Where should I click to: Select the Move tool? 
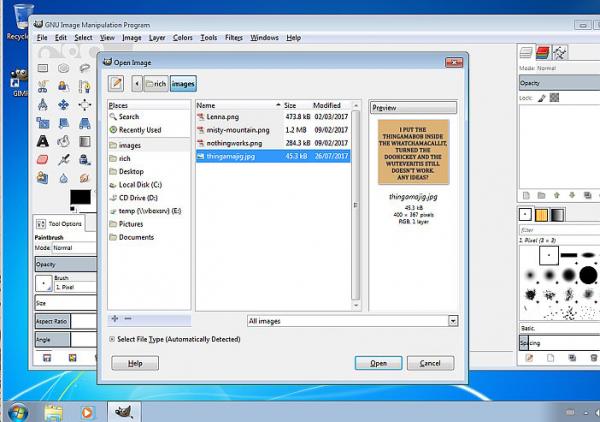[64, 104]
